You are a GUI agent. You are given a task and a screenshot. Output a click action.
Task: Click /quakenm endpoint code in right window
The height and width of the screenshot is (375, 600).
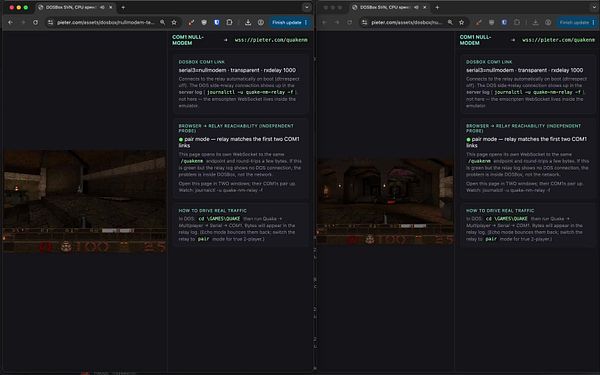[x=479, y=161]
